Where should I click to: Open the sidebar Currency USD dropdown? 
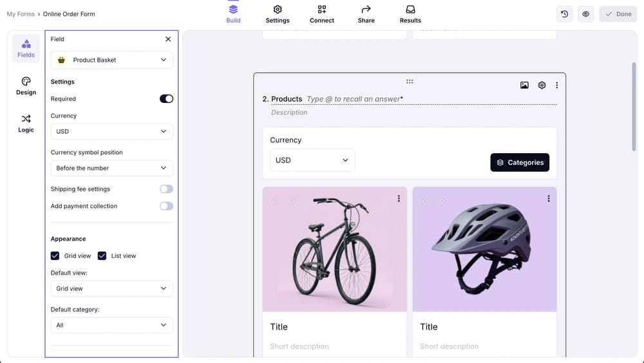(x=111, y=131)
